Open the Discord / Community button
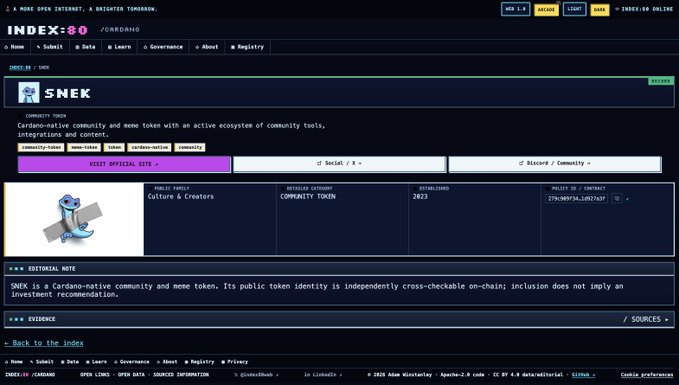Screen dimensions: 679x385 click(555, 164)
